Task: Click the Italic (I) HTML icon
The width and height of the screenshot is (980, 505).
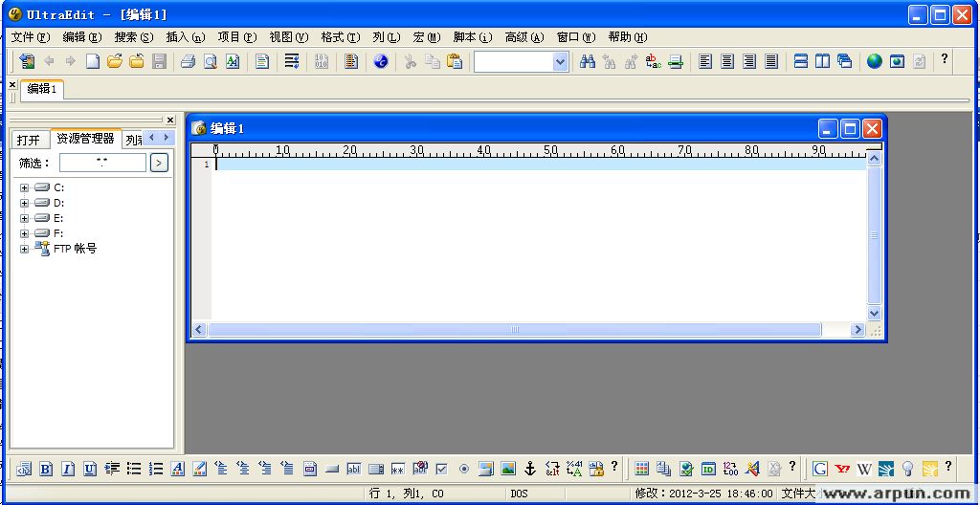Action: (x=68, y=469)
